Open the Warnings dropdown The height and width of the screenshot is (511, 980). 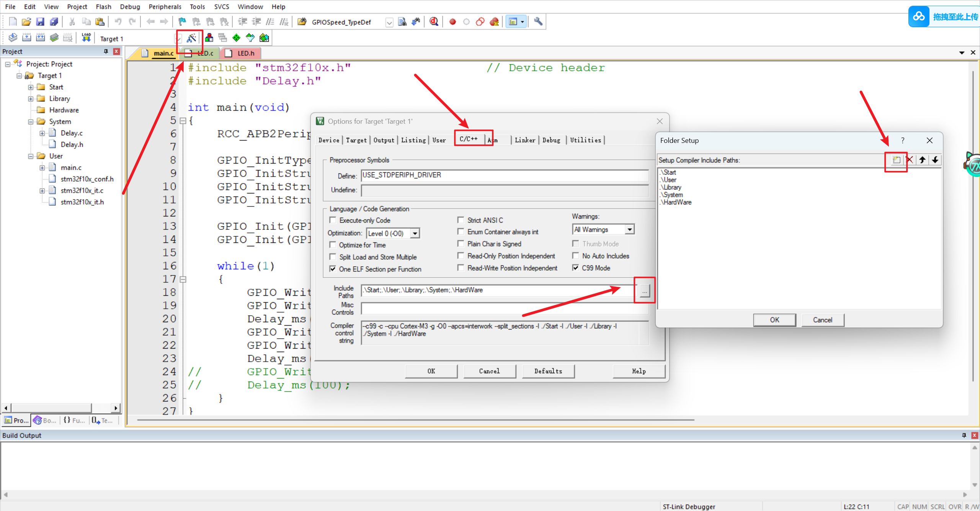629,229
